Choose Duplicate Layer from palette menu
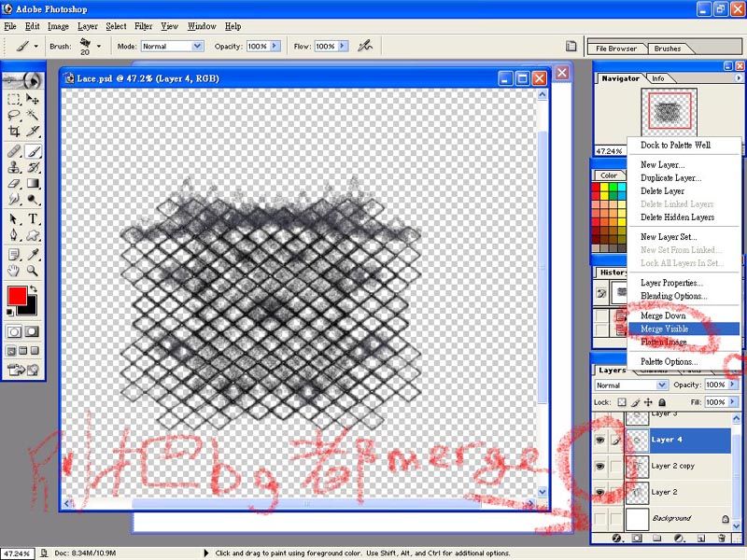Image resolution: width=747 pixels, height=560 pixels. point(684,178)
